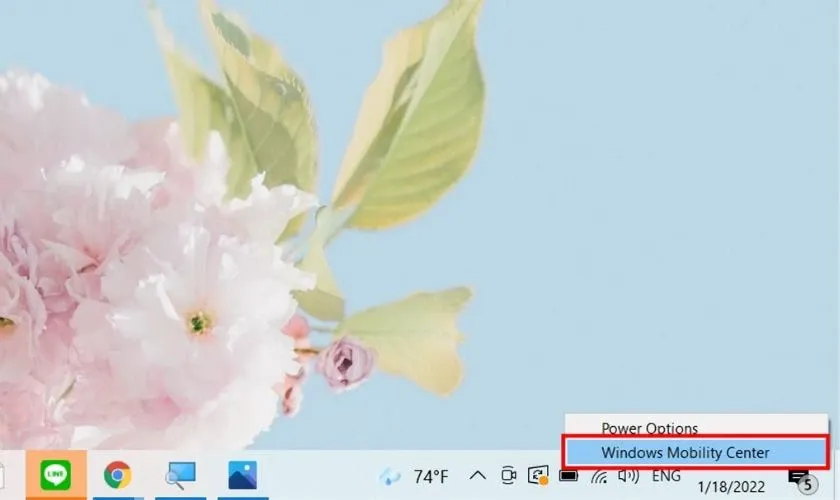This screenshot has height=500, width=840.
Task: Show hidden system tray icons
Action: [x=477, y=475]
